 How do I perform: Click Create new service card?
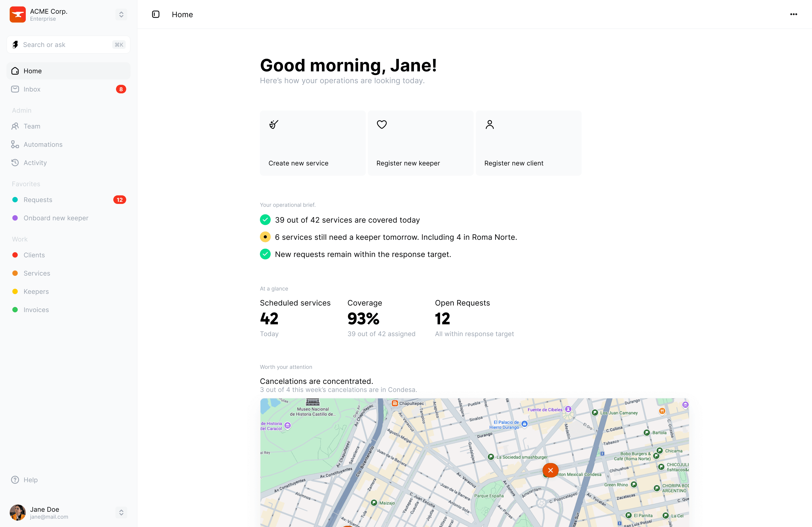click(x=313, y=143)
